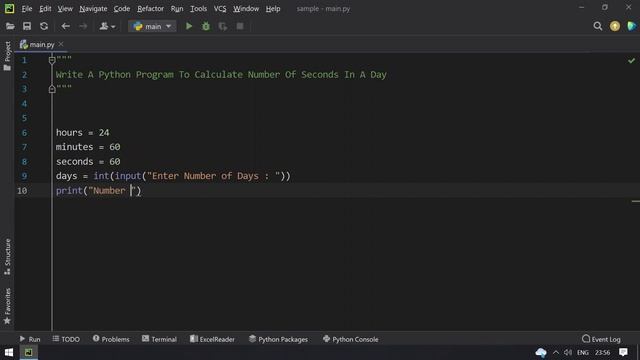640x360 pixels.
Task: Open the View menu
Action: (x=65, y=9)
